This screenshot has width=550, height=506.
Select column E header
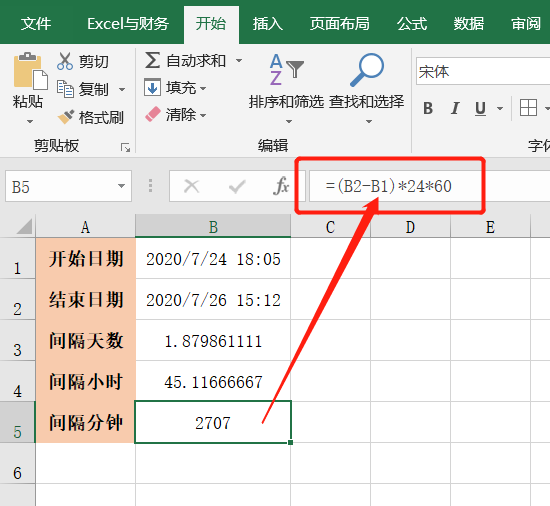[490, 227]
